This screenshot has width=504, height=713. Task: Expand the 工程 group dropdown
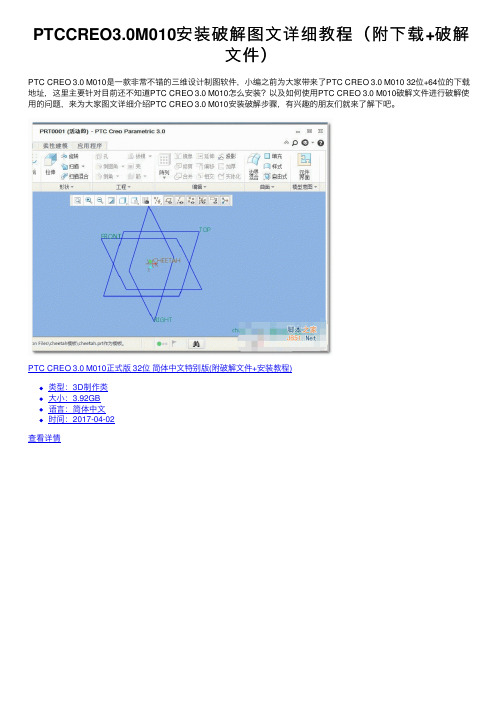pyautogui.click(x=123, y=187)
